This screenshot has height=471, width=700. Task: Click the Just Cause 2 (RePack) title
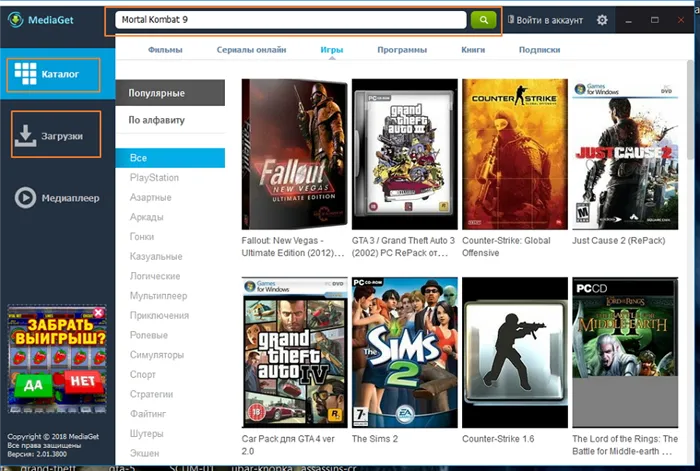(619, 241)
